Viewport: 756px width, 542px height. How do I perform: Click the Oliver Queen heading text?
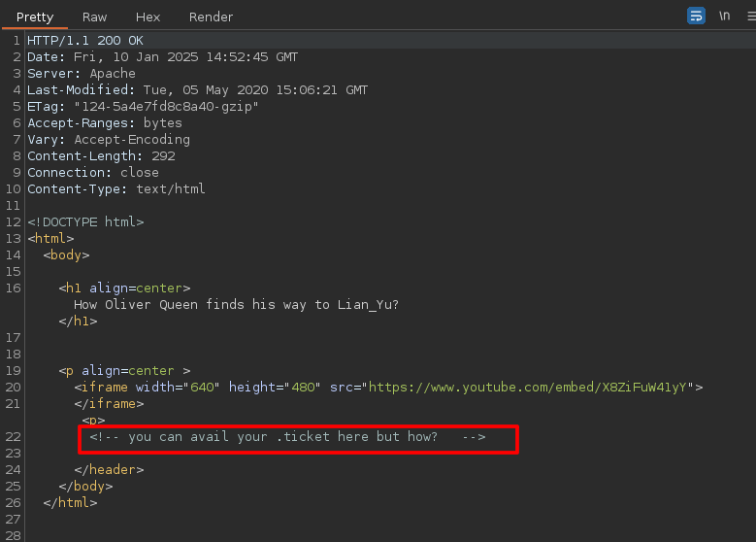click(x=236, y=305)
